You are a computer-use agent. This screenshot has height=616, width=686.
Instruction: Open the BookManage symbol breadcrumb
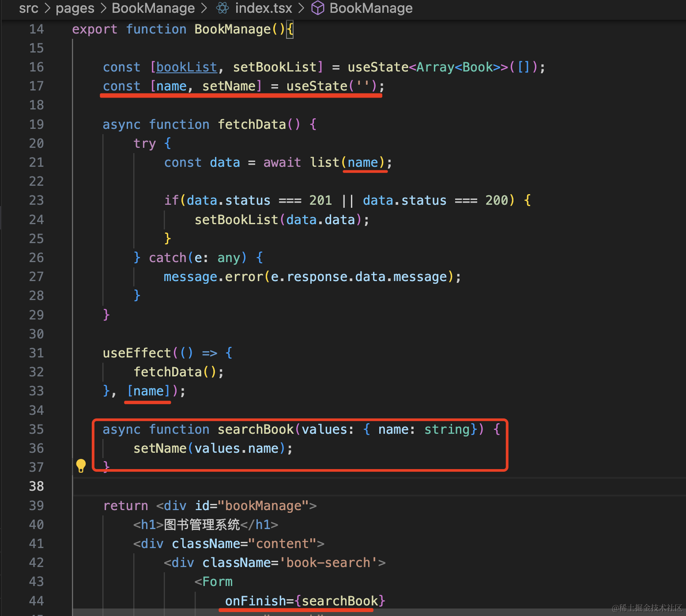(371, 8)
